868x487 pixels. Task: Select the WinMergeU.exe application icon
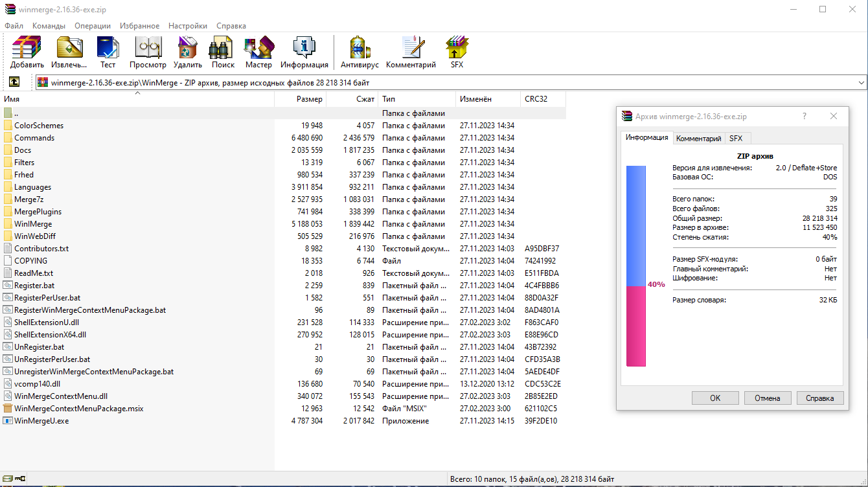(x=8, y=421)
